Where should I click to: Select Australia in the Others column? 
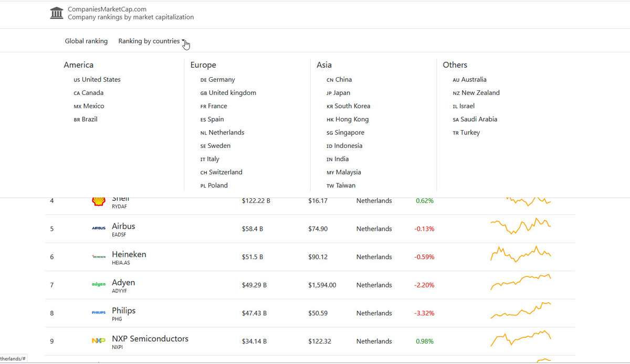point(469,80)
